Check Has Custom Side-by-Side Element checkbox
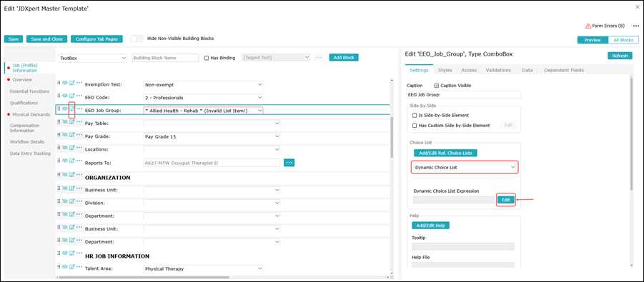Screen dimensions: 644x282 (x=414, y=125)
